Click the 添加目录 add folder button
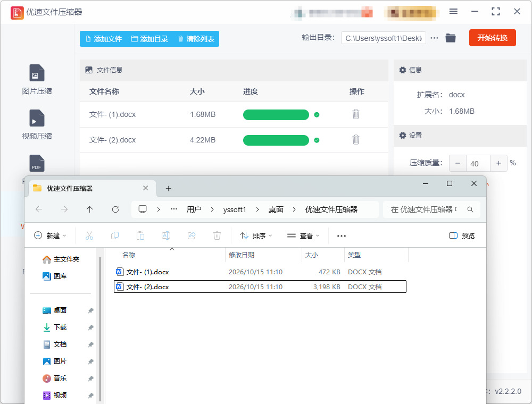This screenshot has height=404, width=532. (149, 39)
